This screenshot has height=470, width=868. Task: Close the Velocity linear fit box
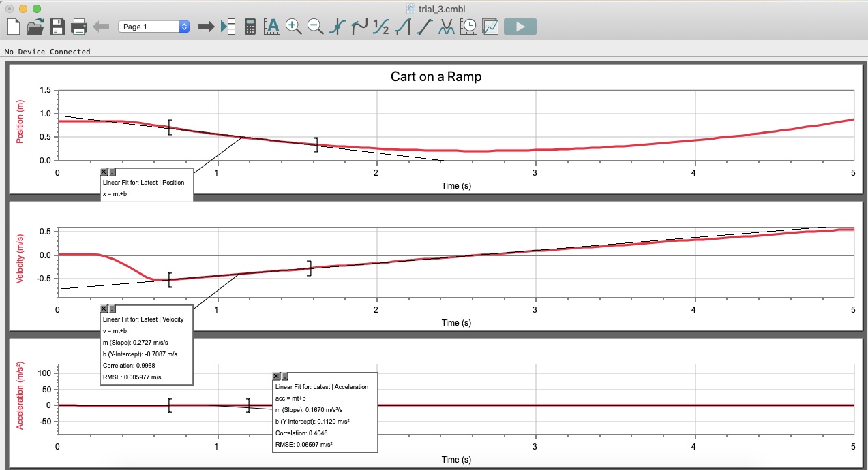(104, 309)
